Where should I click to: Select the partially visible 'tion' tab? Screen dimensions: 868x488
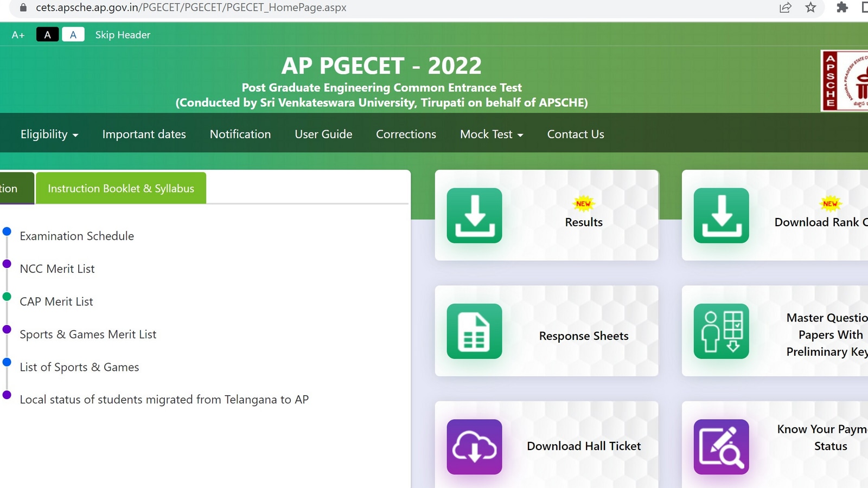coord(17,188)
